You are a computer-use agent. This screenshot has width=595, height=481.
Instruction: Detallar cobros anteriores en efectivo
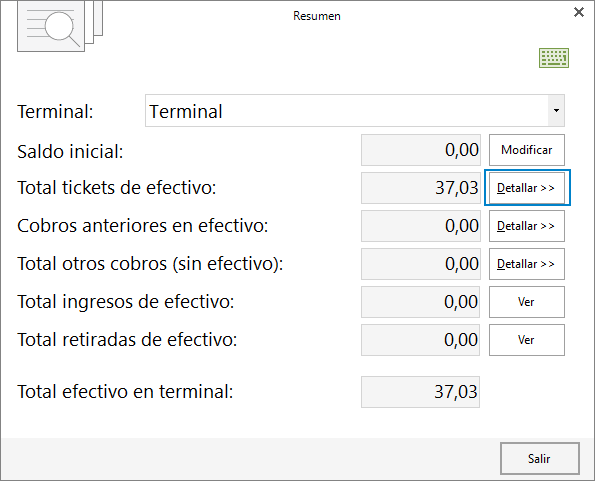(527, 226)
